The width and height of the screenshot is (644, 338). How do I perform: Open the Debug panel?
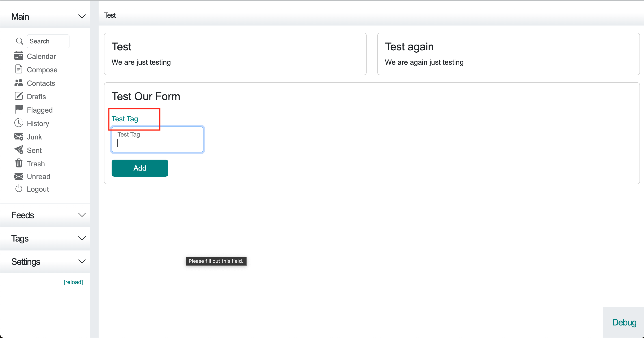click(624, 322)
